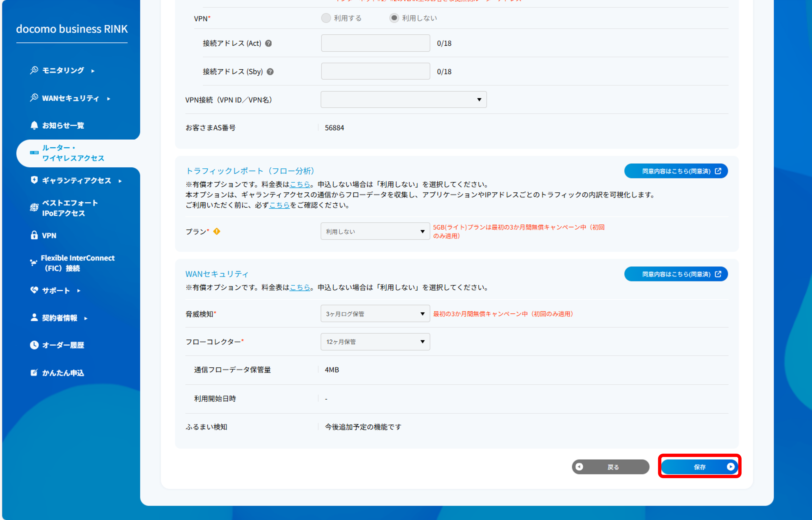Image resolution: width=812 pixels, height=520 pixels.
Task: Select the 利用する radio for VPN
Action: [x=326, y=18]
